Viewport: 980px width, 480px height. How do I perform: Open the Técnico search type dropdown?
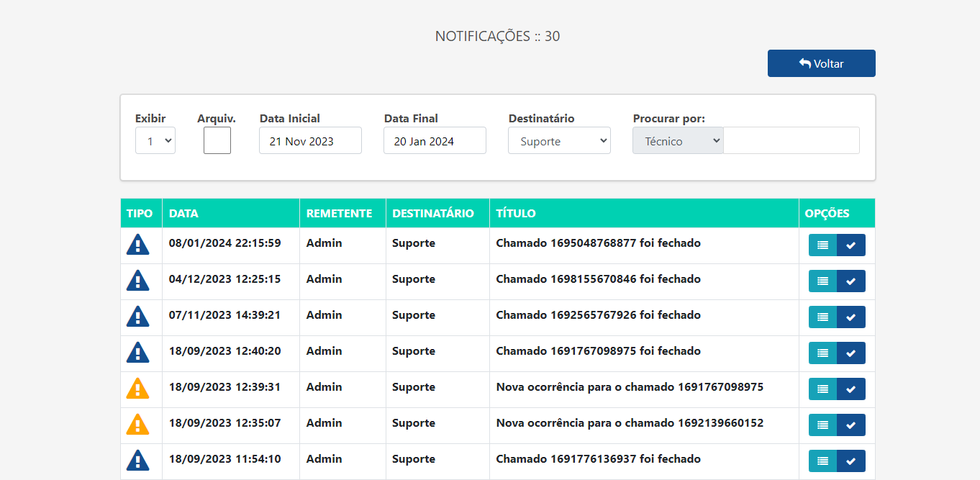(677, 140)
